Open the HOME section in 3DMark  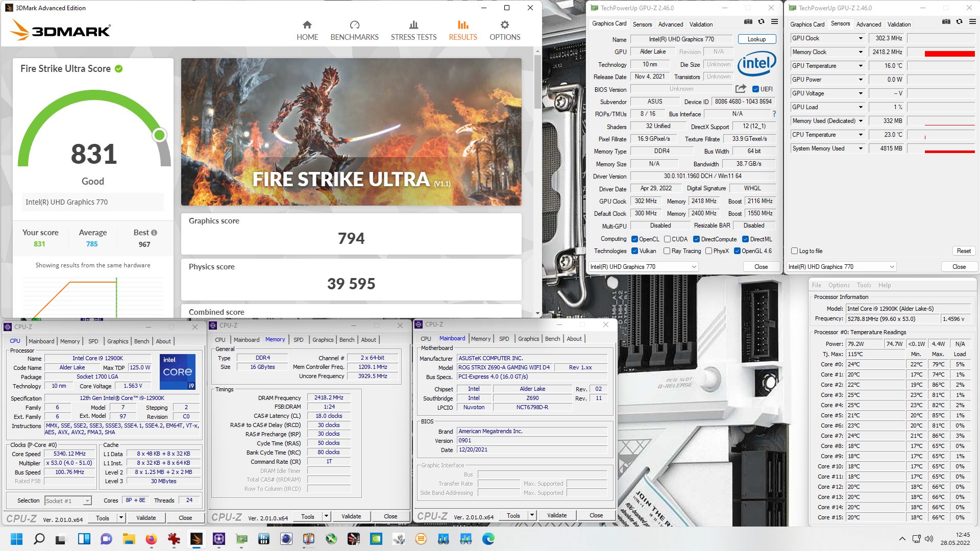pyautogui.click(x=307, y=31)
